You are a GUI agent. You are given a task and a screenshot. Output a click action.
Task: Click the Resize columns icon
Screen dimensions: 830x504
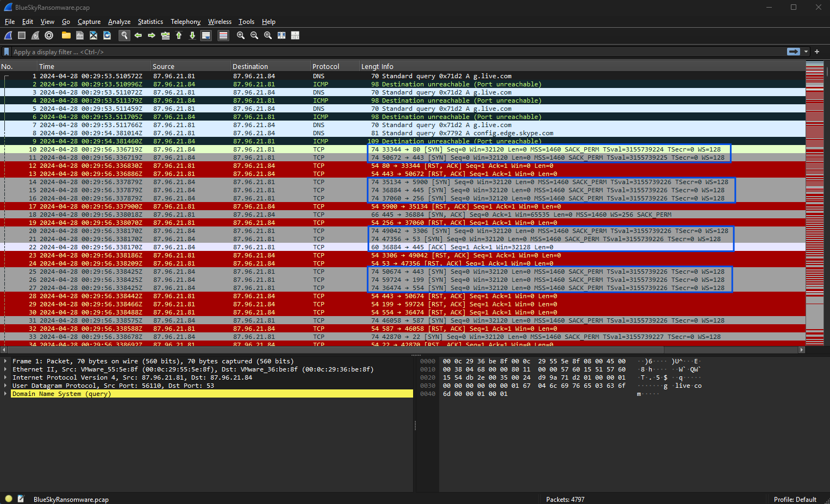[282, 35]
